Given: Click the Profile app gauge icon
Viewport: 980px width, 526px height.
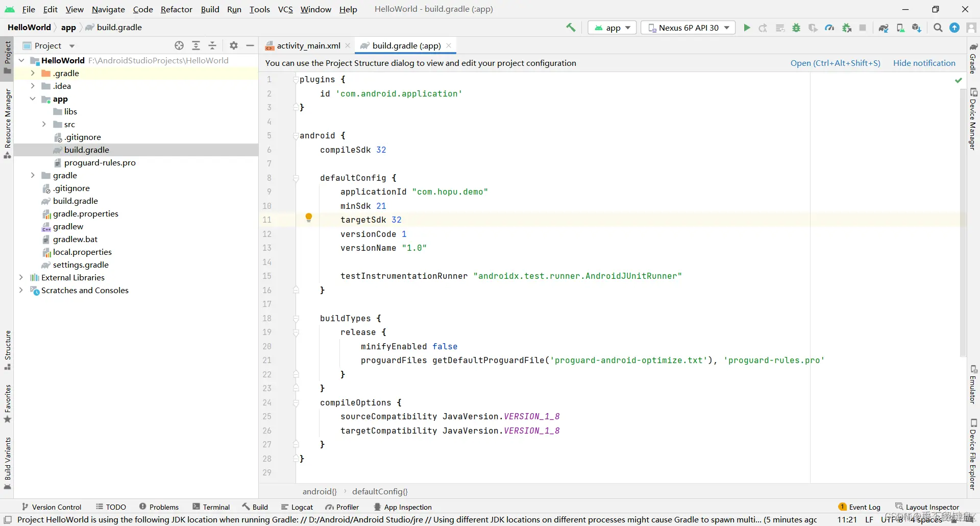Looking at the screenshot, I should [830, 28].
